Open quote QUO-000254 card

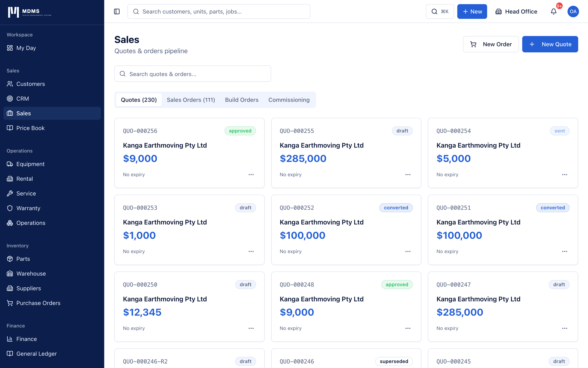click(503, 153)
